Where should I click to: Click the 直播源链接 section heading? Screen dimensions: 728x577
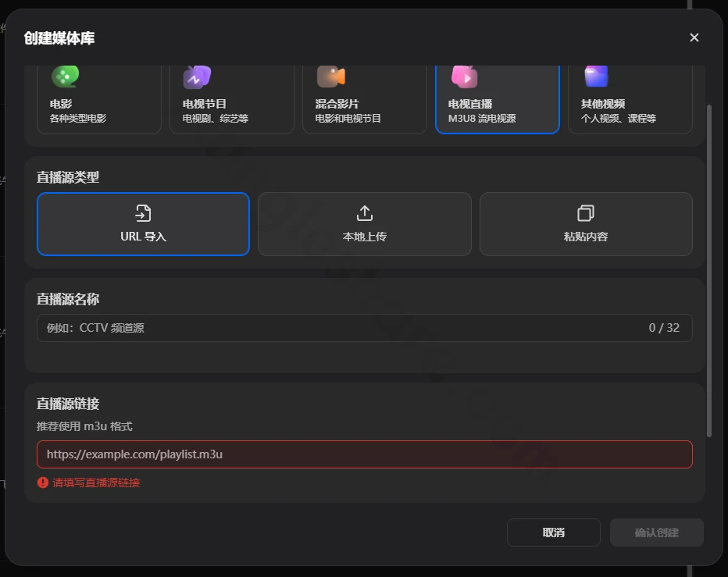68,404
